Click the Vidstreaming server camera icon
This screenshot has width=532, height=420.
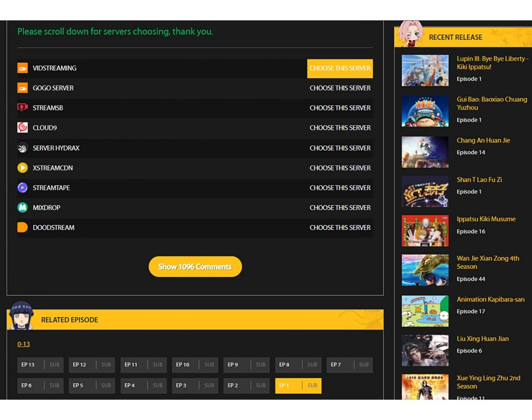(23, 68)
